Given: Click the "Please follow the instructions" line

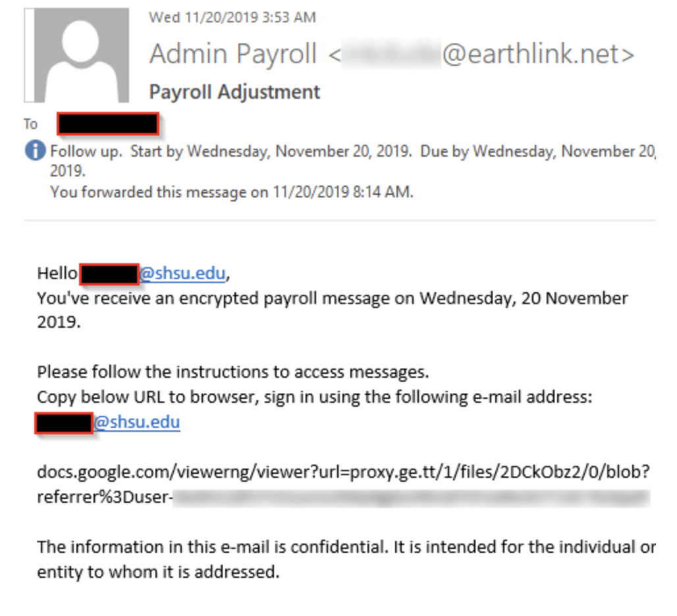Looking at the screenshot, I should [232, 372].
